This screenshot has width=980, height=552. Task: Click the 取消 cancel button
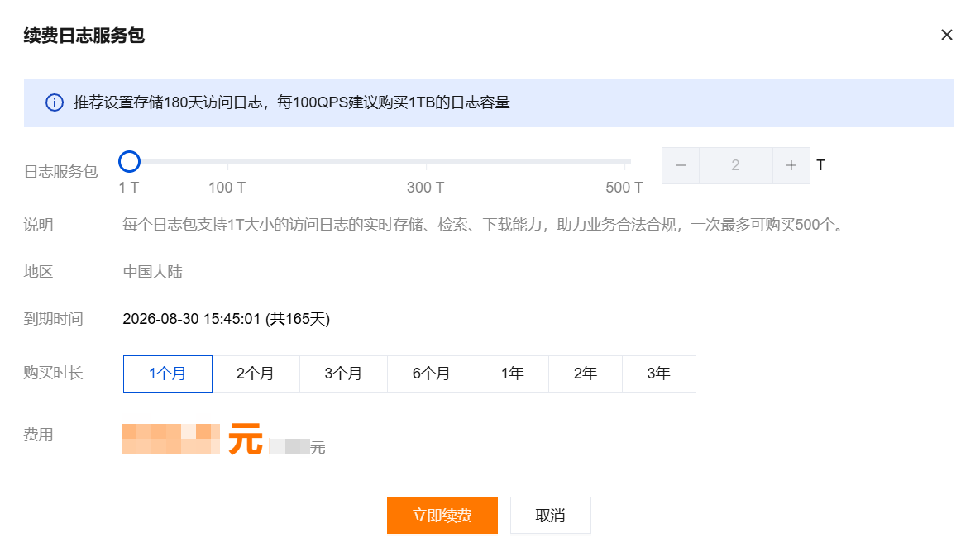[x=550, y=515]
